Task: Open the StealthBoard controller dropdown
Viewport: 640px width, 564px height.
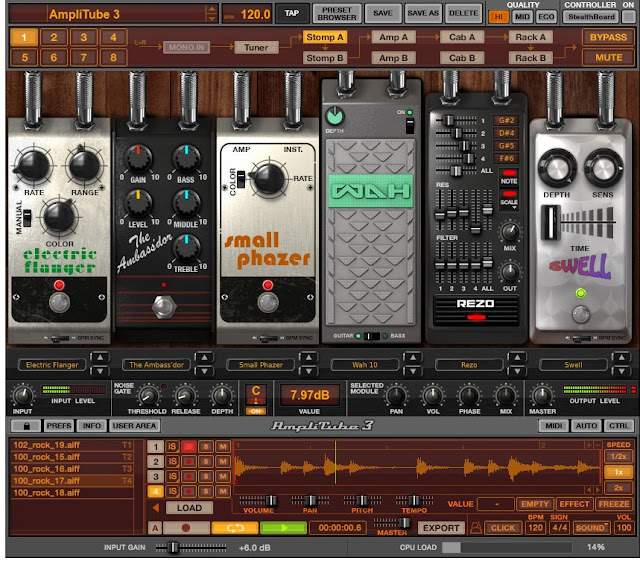Action: (x=591, y=17)
